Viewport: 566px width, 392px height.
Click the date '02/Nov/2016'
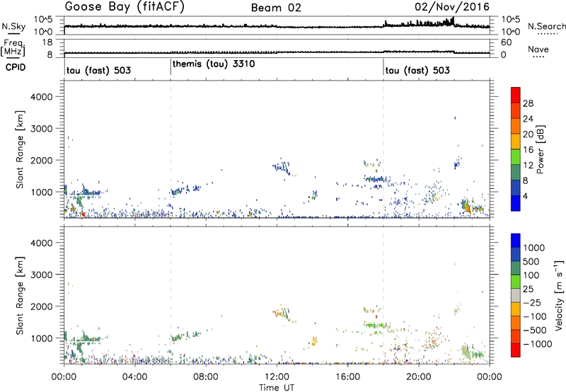(x=452, y=7)
